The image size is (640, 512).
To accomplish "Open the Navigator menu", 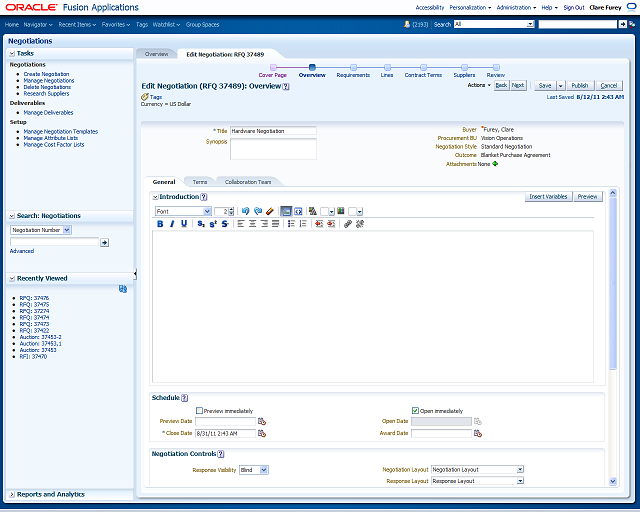I will tap(38, 24).
